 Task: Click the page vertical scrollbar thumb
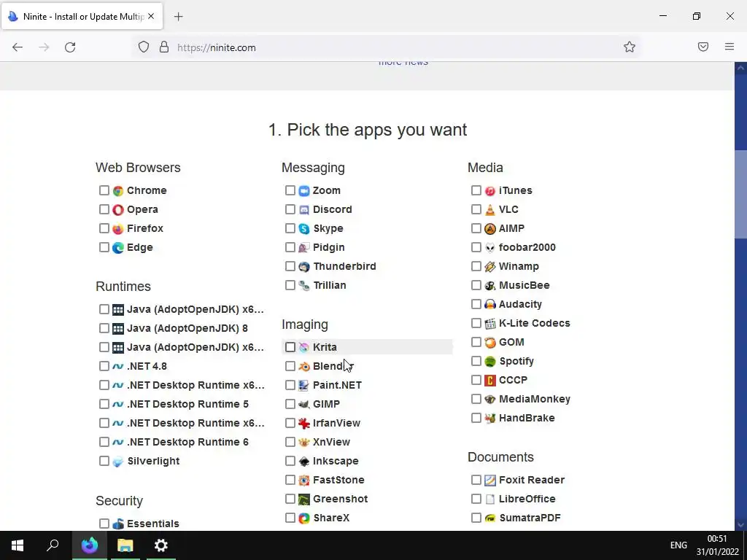pos(741,194)
